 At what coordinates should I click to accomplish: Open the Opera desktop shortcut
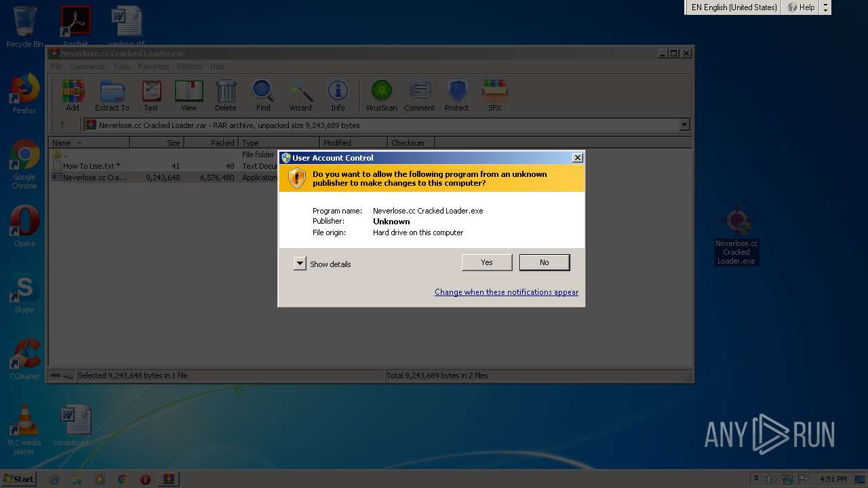[24, 226]
